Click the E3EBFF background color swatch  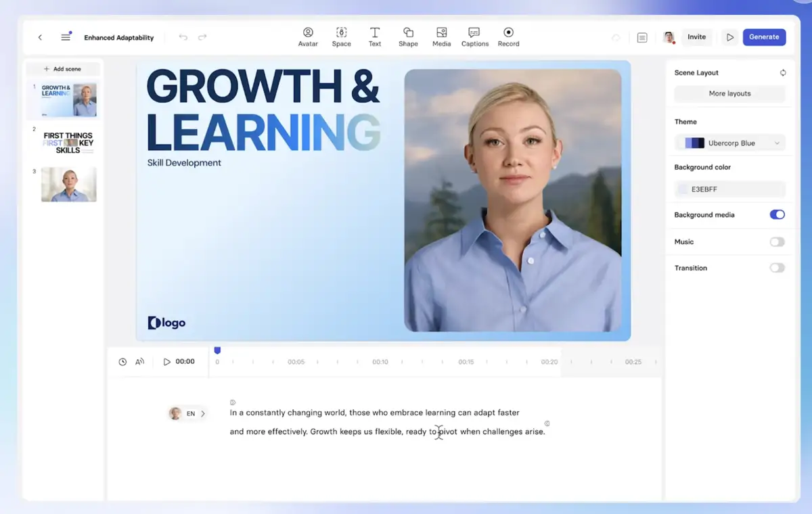click(683, 189)
